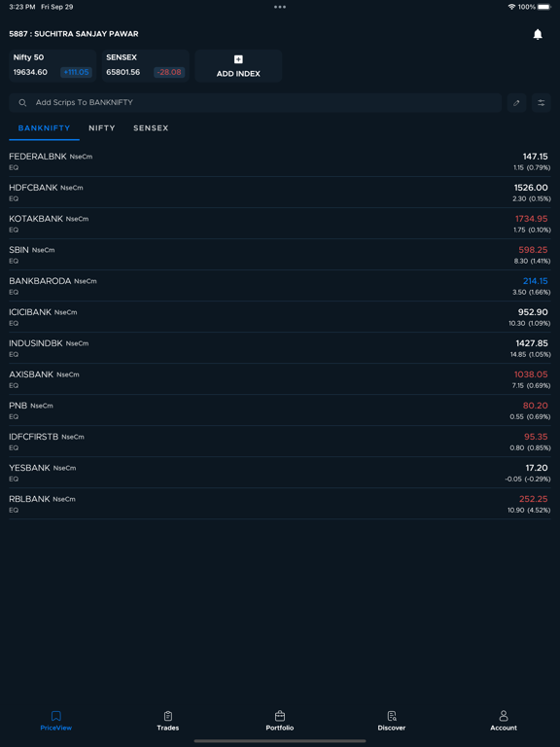Switch to the SENSEX watchlist tab
560x747 pixels.
151,128
